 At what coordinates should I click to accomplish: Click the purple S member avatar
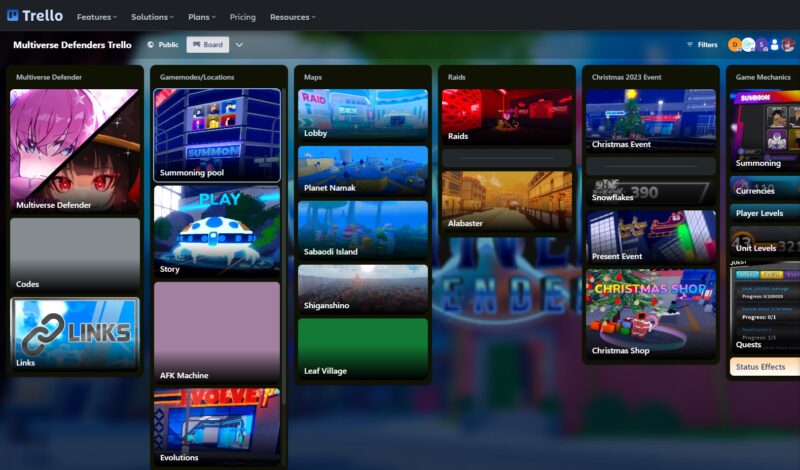(761, 45)
